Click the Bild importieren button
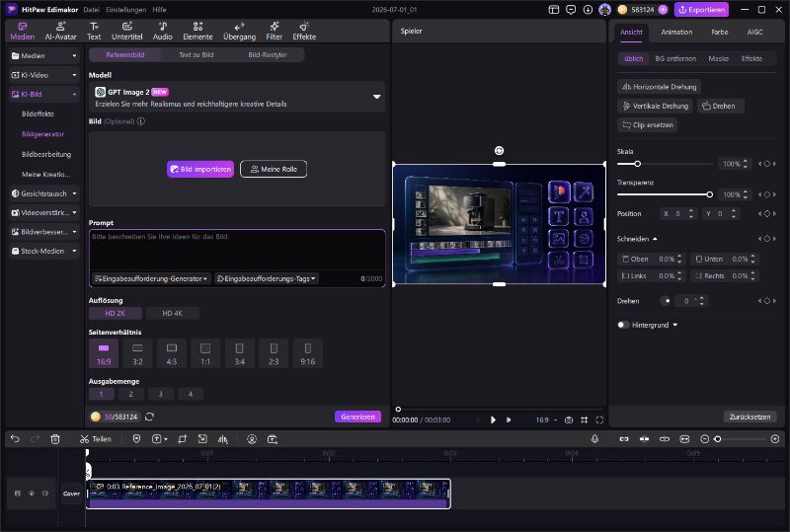The height and width of the screenshot is (532, 790). [x=200, y=170]
